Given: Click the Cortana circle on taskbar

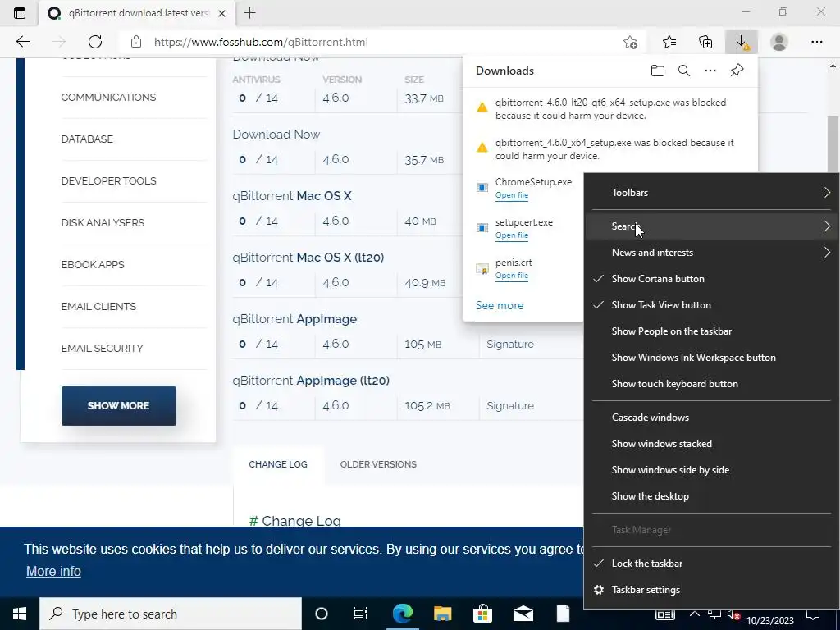Looking at the screenshot, I should [321, 614].
